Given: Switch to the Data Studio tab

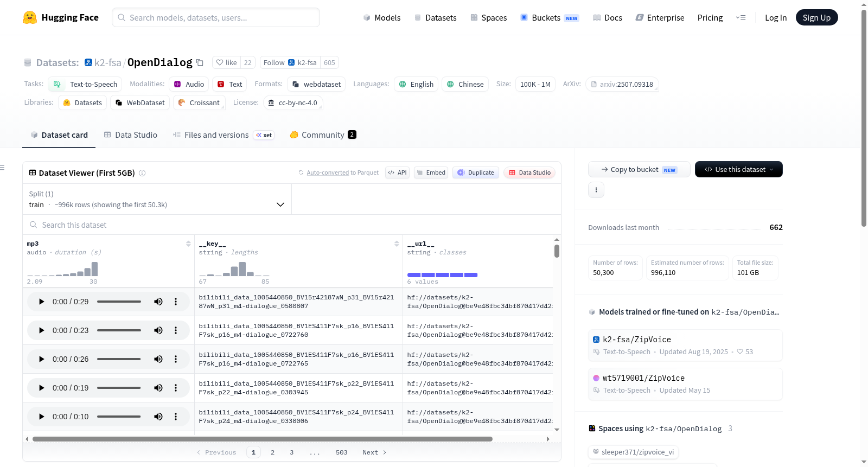Looking at the screenshot, I should 131,135.
